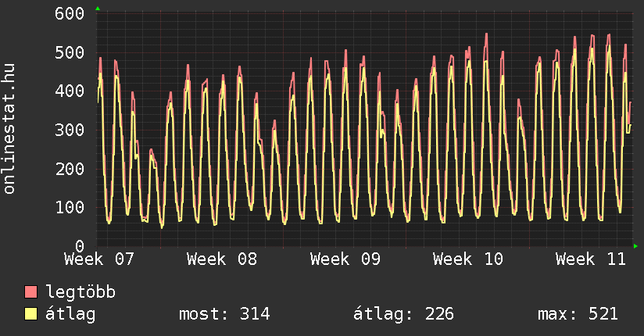Click the green arrow atop the y-axis

coord(97,9)
